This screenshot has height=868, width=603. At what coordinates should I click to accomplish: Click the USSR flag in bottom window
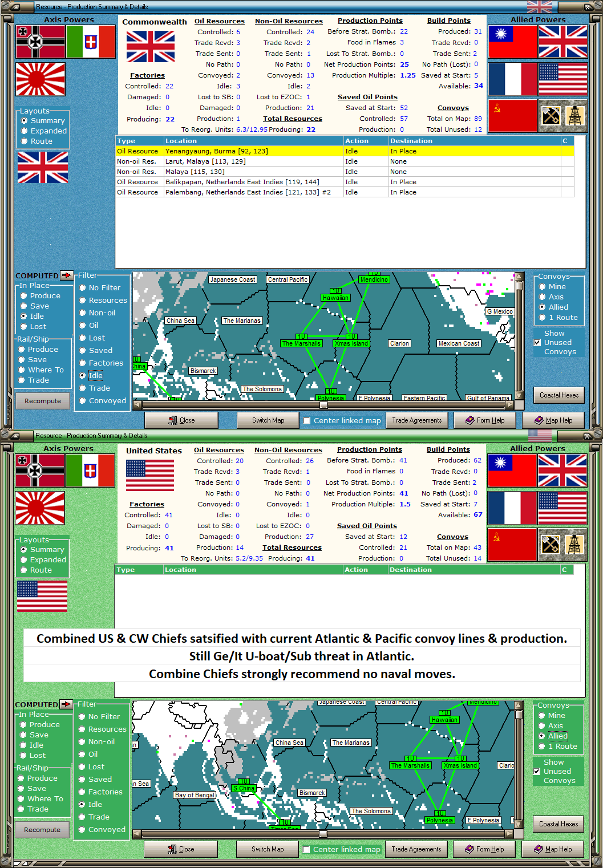point(512,545)
